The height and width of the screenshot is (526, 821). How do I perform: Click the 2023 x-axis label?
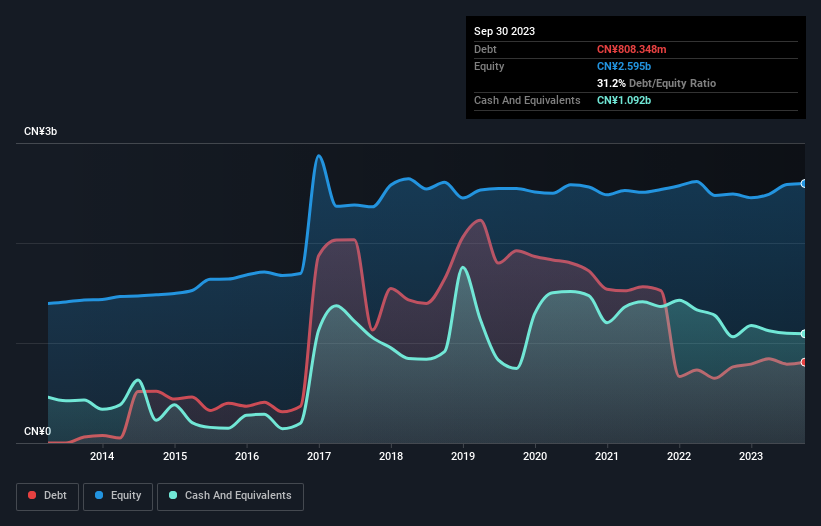click(751, 456)
